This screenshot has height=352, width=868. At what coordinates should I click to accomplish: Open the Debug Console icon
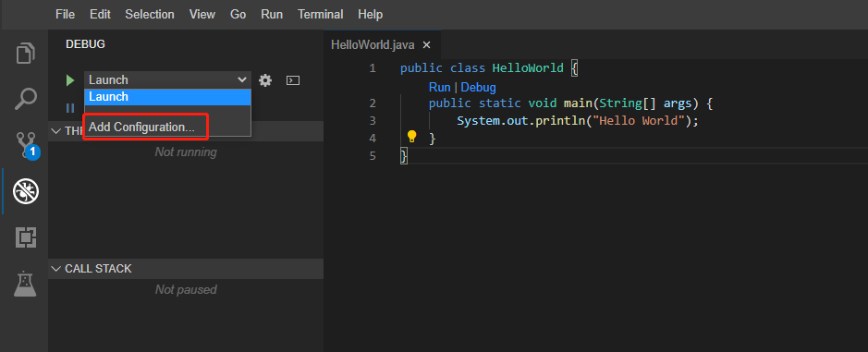click(x=293, y=80)
